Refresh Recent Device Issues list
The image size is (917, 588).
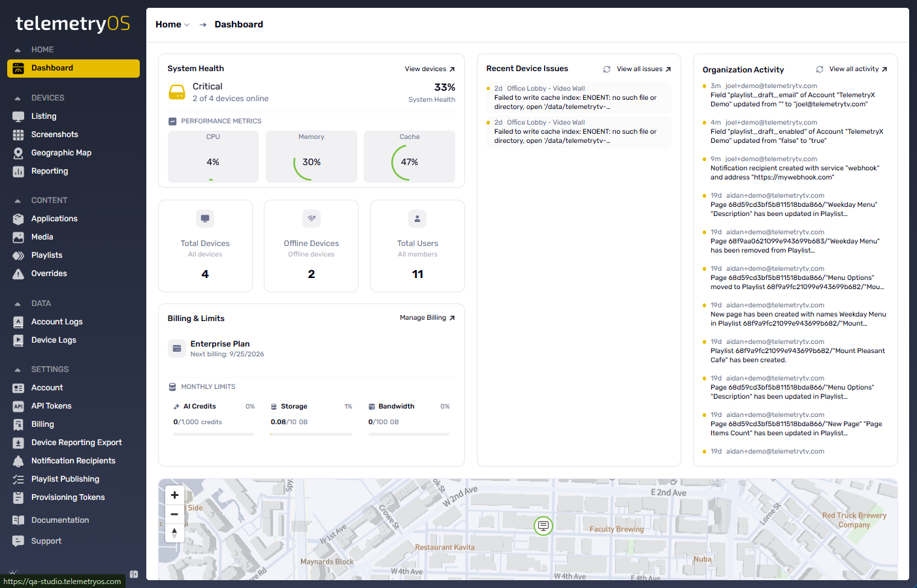pos(607,69)
